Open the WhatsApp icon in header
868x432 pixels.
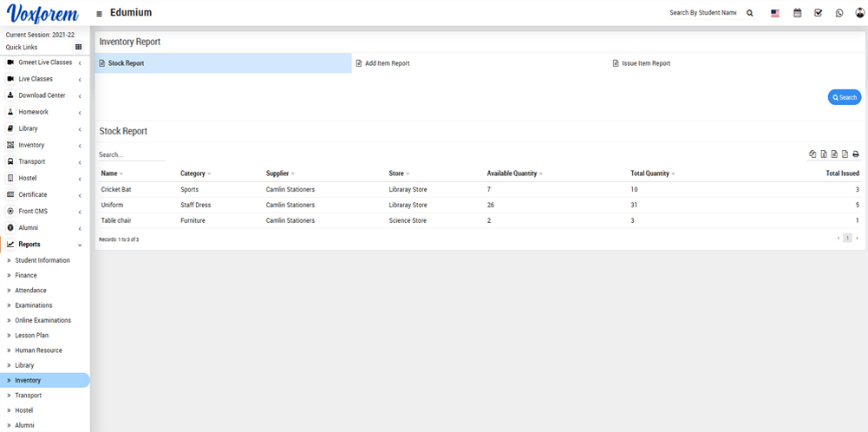[839, 13]
